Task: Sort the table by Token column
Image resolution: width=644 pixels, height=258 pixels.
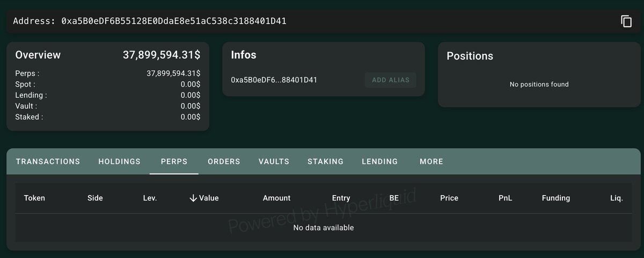Action: [x=34, y=198]
